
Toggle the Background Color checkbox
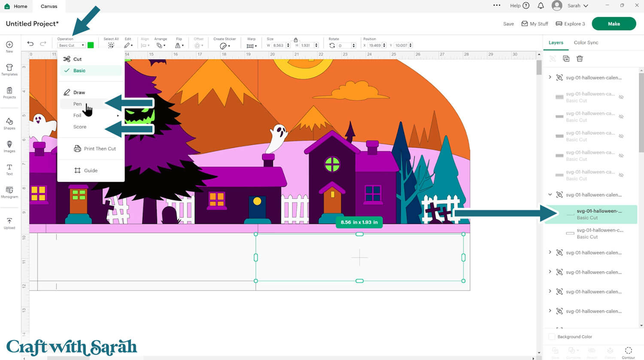(552, 337)
